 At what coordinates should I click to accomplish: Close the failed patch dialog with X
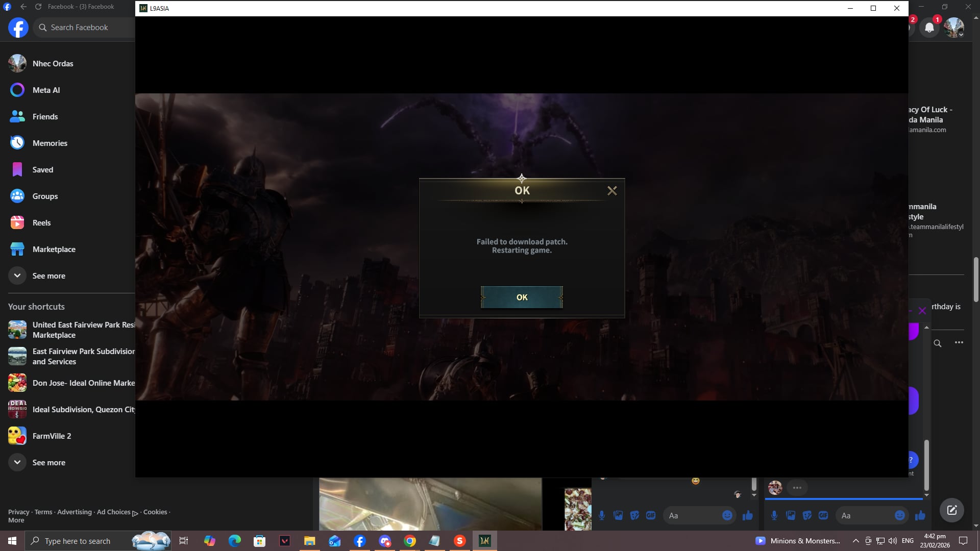coord(612,191)
